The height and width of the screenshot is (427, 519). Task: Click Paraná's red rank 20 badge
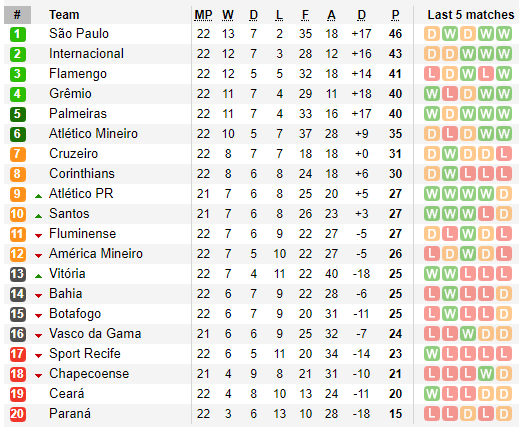click(x=18, y=414)
